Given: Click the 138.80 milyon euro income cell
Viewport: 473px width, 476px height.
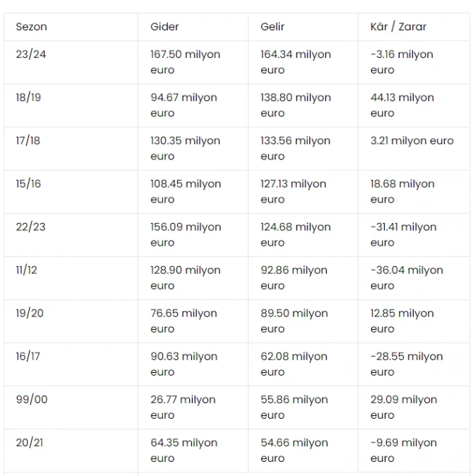Looking at the screenshot, I should click(303, 105).
